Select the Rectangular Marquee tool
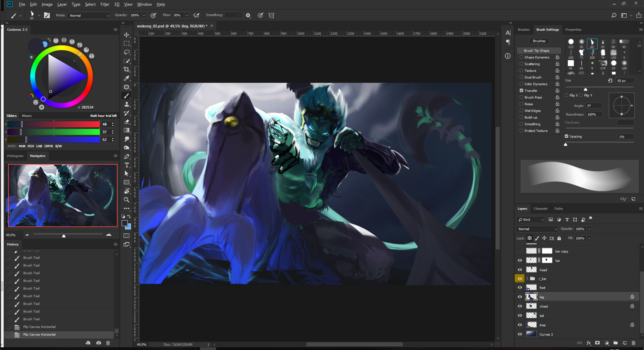The height and width of the screenshot is (350, 644). (x=126, y=44)
